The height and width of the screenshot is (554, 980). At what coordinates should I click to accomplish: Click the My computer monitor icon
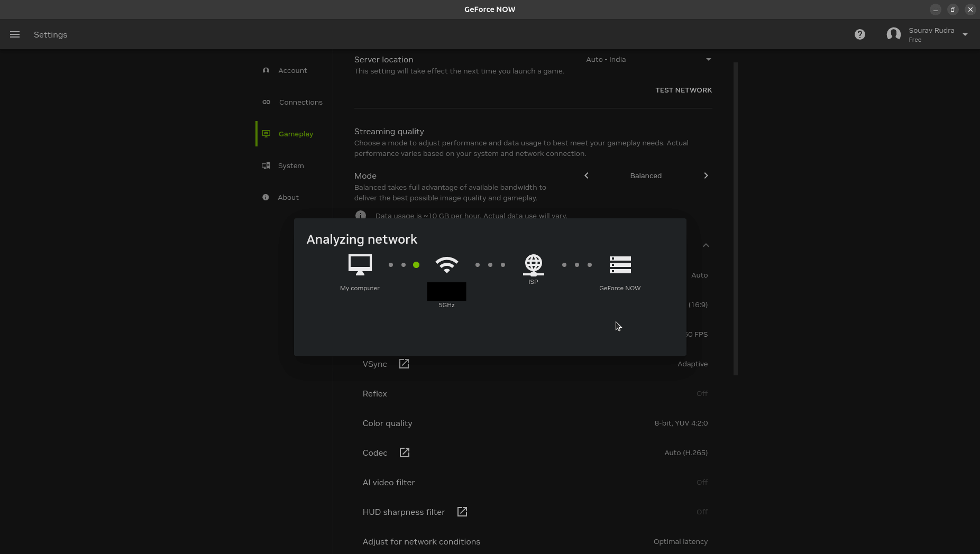point(360,265)
